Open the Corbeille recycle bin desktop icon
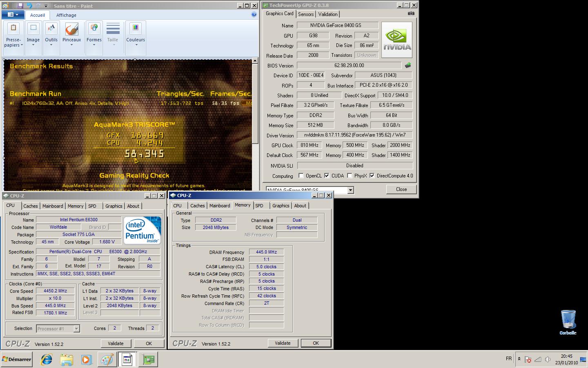 (x=568, y=322)
